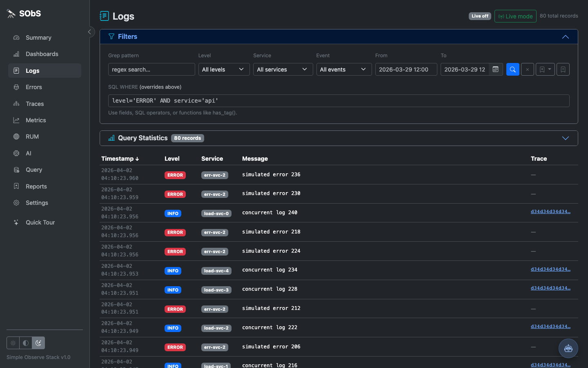Open the Summary page from sidebar
Screen dimensions: 588x368
click(45, 38)
